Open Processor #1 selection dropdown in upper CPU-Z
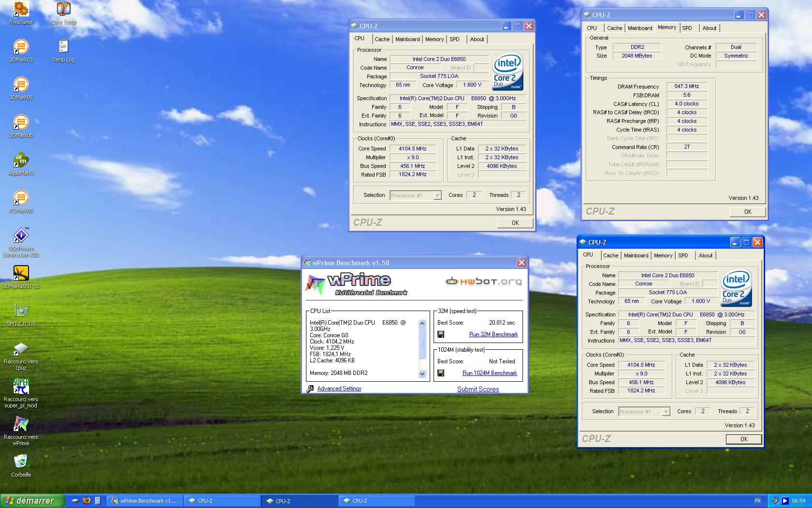 (437, 195)
